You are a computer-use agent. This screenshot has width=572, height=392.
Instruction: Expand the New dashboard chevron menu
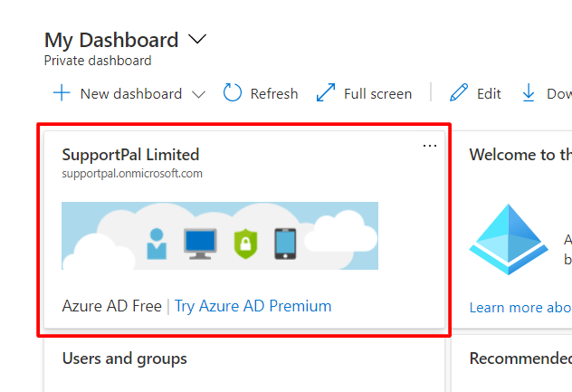click(x=199, y=94)
